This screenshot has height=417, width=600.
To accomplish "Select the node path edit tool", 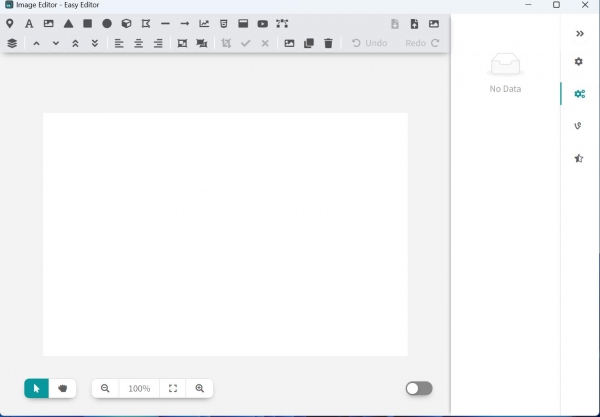I will click(x=282, y=24).
